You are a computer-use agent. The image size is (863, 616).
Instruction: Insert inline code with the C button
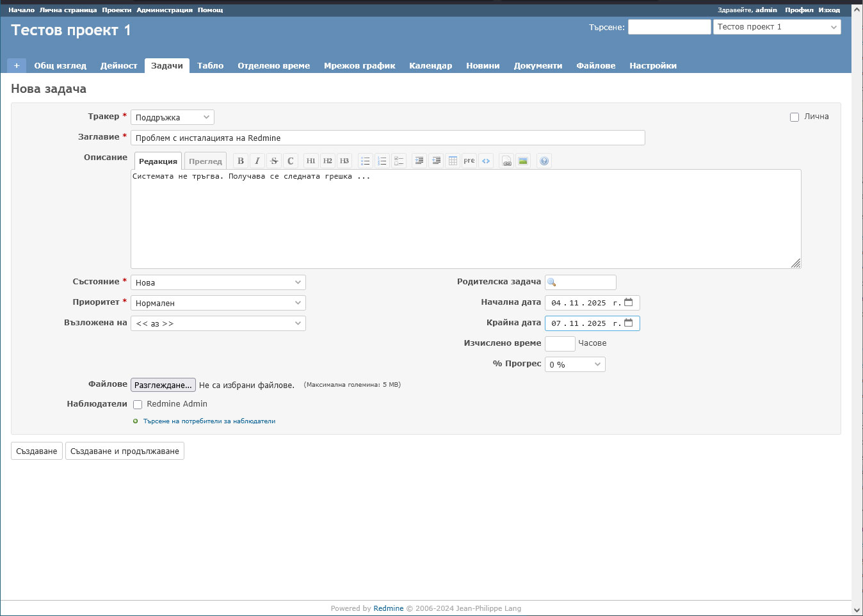point(291,161)
